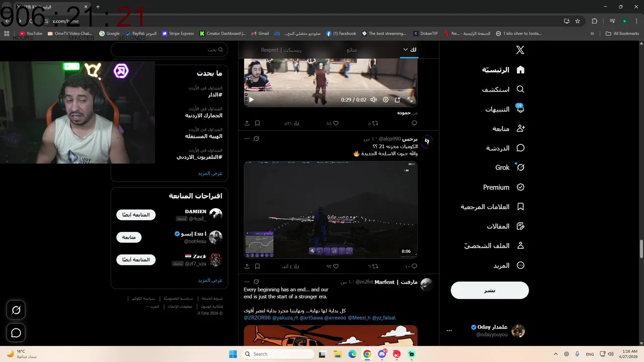Screen dimensions: 644x362
Task: Switch to ريسبكت | Respect tab
Action: (x=281, y=50)
